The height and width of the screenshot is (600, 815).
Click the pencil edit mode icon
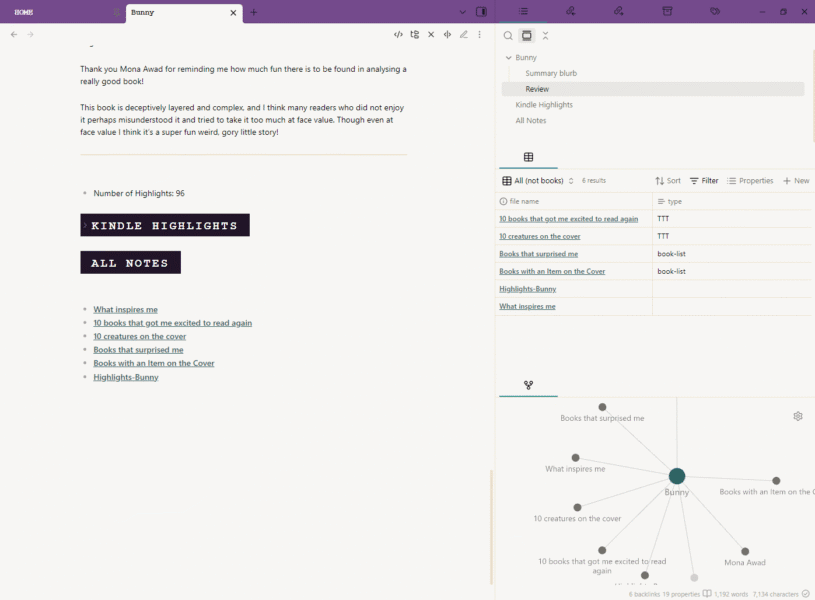coord(463,35)
